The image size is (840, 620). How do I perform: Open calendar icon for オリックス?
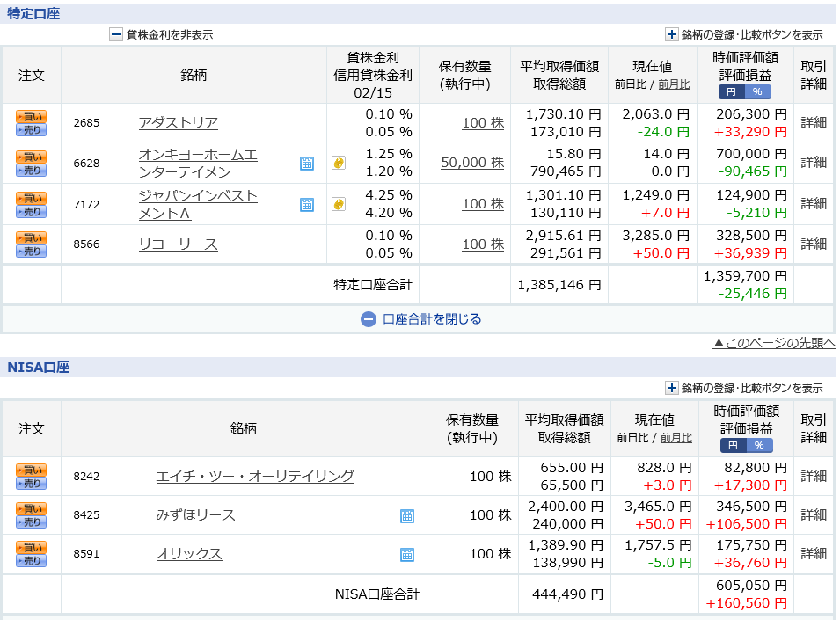pos(407,555)
